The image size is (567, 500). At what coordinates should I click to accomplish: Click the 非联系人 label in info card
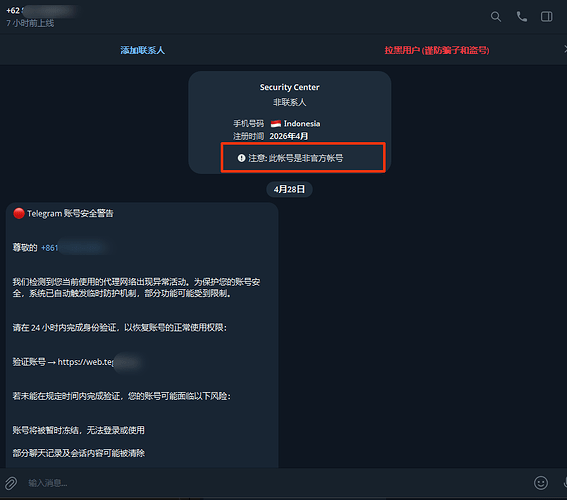tap(290, 102)
